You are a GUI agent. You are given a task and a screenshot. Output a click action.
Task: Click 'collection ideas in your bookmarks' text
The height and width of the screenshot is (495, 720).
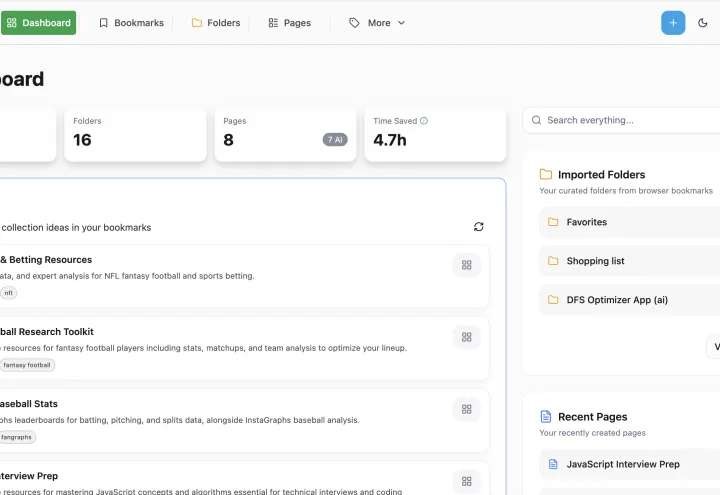click(x=76, y=228)
